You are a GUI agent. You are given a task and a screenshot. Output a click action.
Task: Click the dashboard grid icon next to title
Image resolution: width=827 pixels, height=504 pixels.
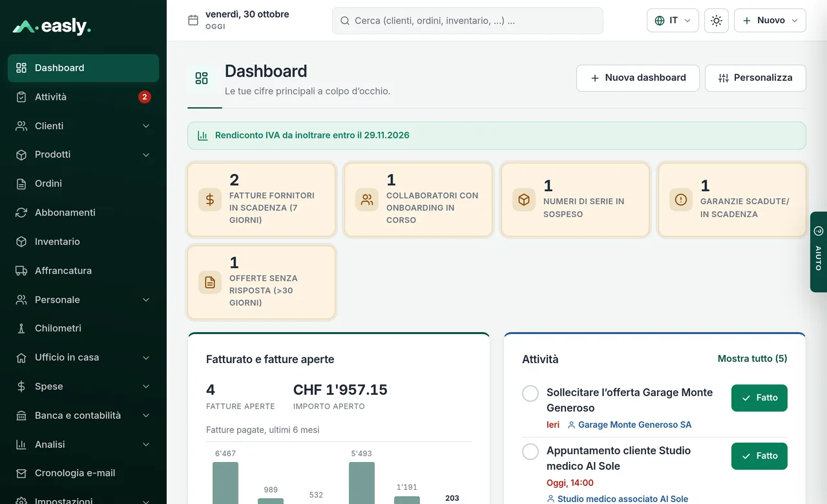tap(202, 78)
